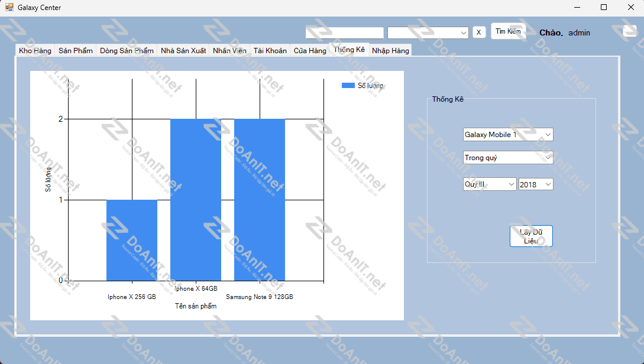Click the Tìm Kiếm search button
This screenshot has height=364, width=644.
[x=508, y=31]
